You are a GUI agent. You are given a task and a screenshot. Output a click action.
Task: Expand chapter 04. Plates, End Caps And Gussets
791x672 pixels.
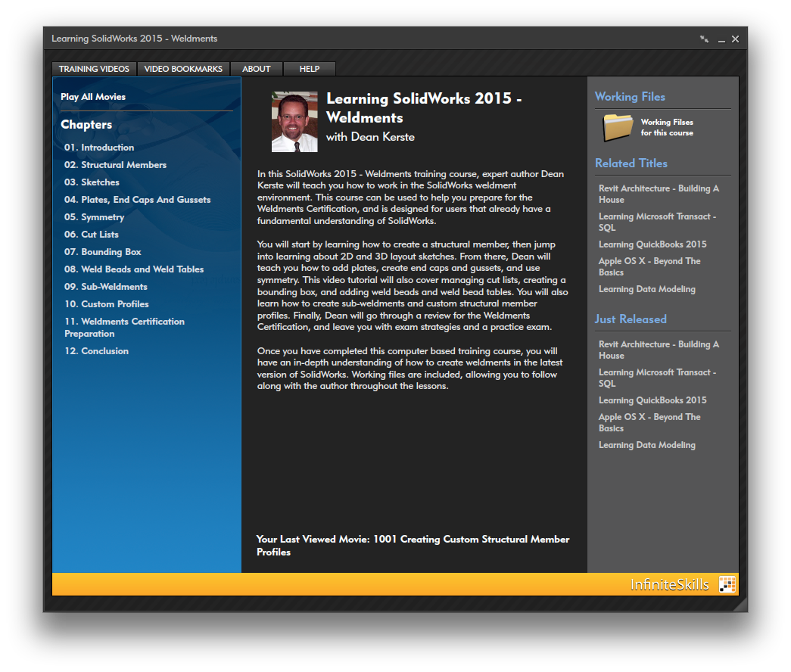pos(137,200)
